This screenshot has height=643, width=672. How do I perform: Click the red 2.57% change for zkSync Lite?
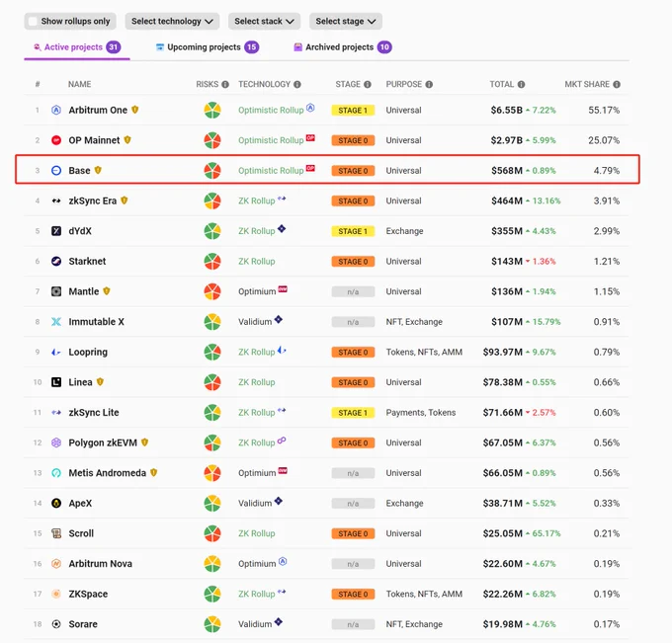(544, 413)
